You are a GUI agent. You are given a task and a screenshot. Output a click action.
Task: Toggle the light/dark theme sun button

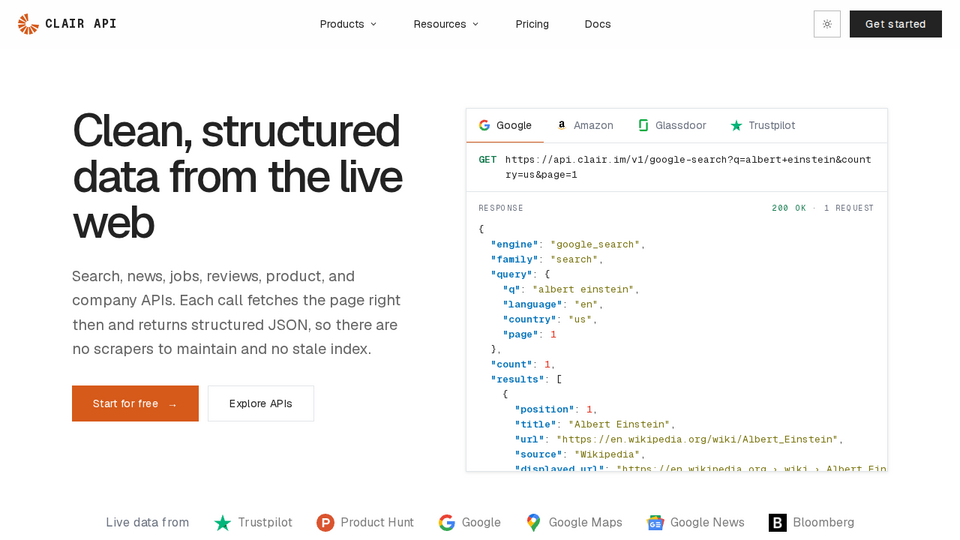827,24
